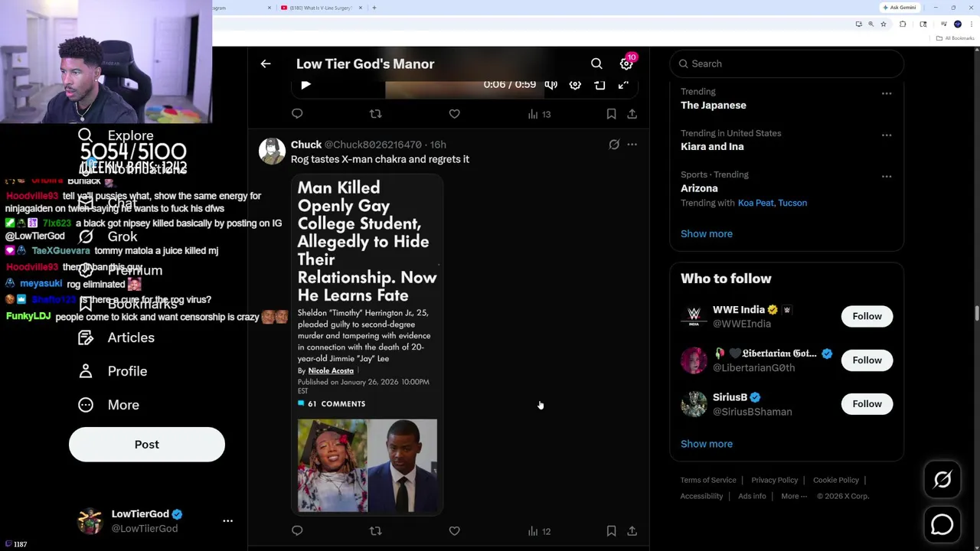Click the Grok icon on Chuck's post
The width and height of the screenshot is (980, 551).
click(614, 145)
